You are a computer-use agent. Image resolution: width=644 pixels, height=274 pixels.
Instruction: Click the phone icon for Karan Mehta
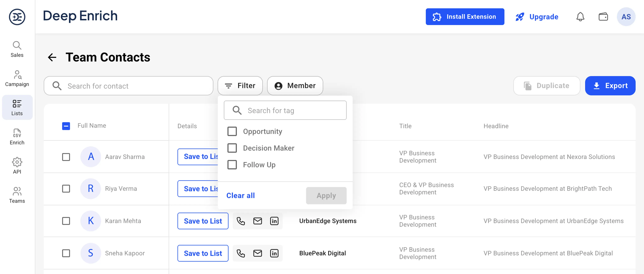tap(241, 221)
